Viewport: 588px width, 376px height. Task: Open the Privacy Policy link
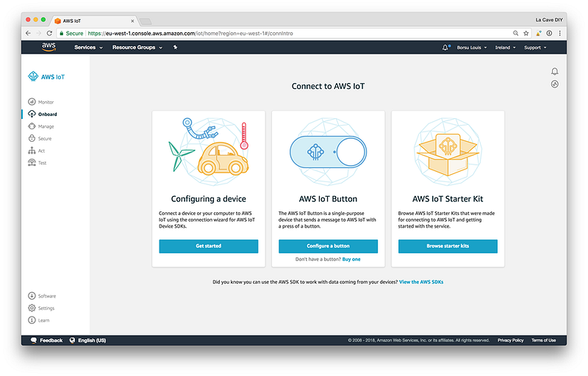click(510, 340)
